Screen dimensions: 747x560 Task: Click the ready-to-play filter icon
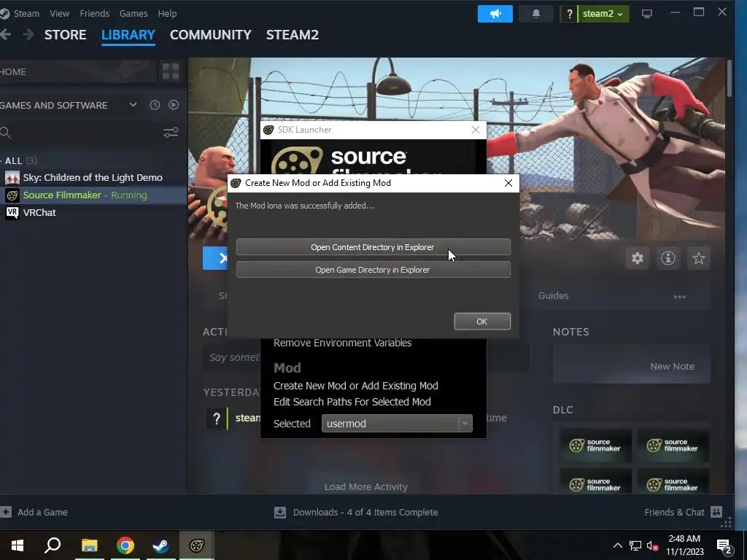(174, 105)
